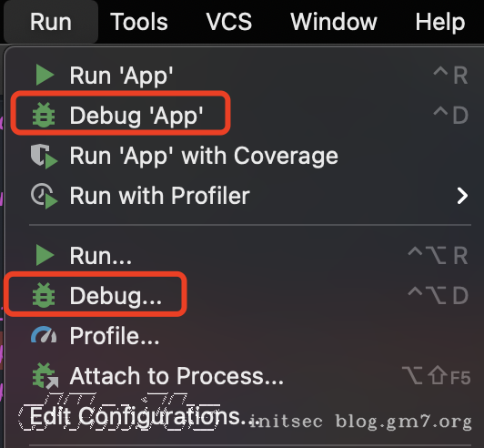The height and width of the screenshot is (448, 484).
Task: Click the green play icon beside Run 'App'
Action: point(45,75)
